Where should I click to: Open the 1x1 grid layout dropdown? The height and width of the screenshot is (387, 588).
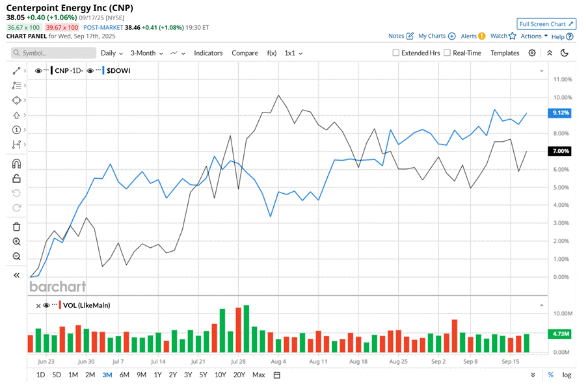click(x=293, y=53)
